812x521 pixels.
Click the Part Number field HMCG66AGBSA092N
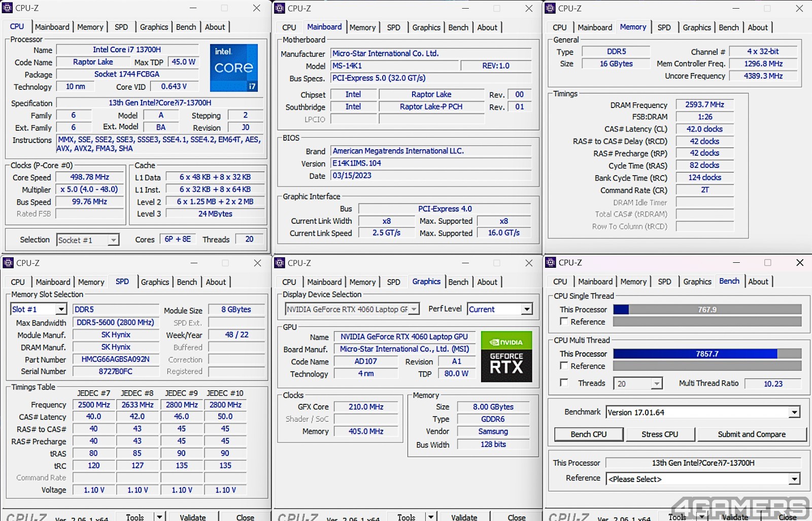[115, 359]
